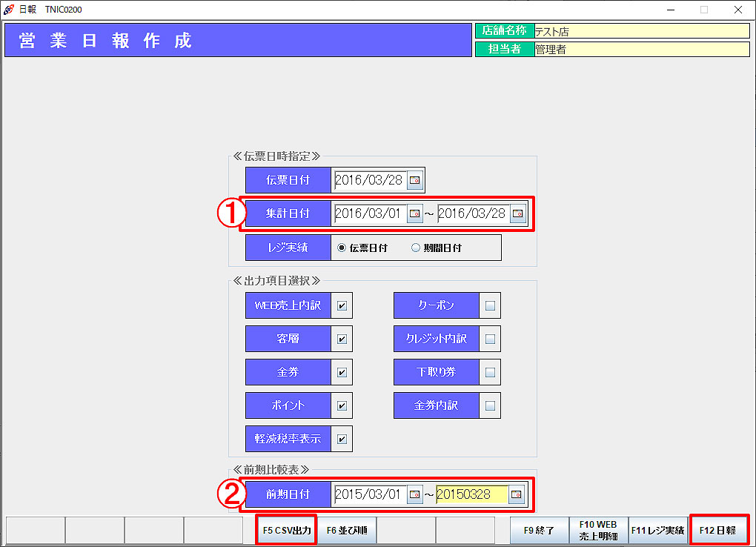Click the WEB売上内訳 label
The width and height of the screenshot is (756, 547).
(x=288, y=305)
